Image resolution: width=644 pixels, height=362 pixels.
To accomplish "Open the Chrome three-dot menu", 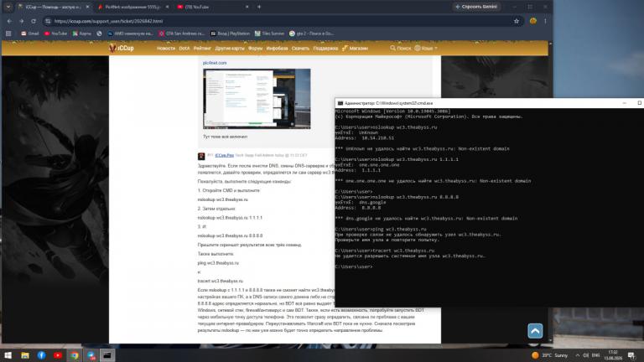I will coord(545,21).
